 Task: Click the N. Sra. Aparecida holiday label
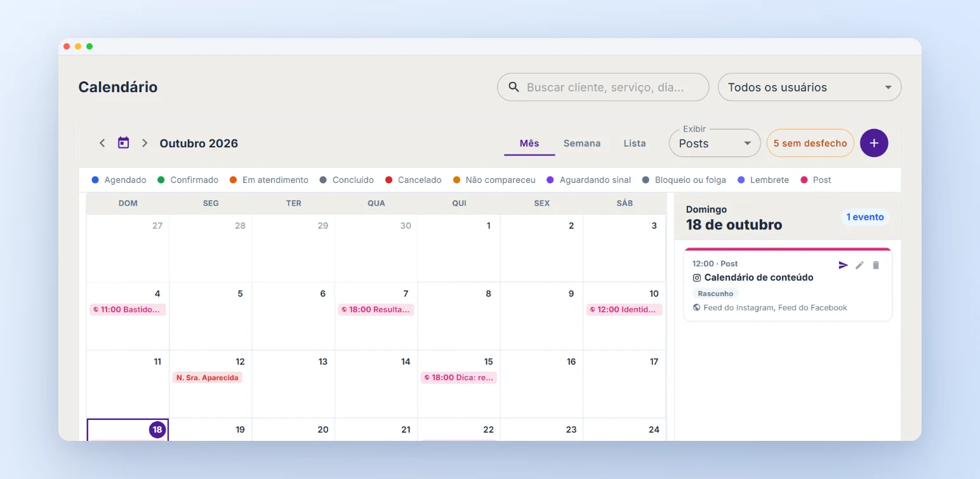pos(208,377)
